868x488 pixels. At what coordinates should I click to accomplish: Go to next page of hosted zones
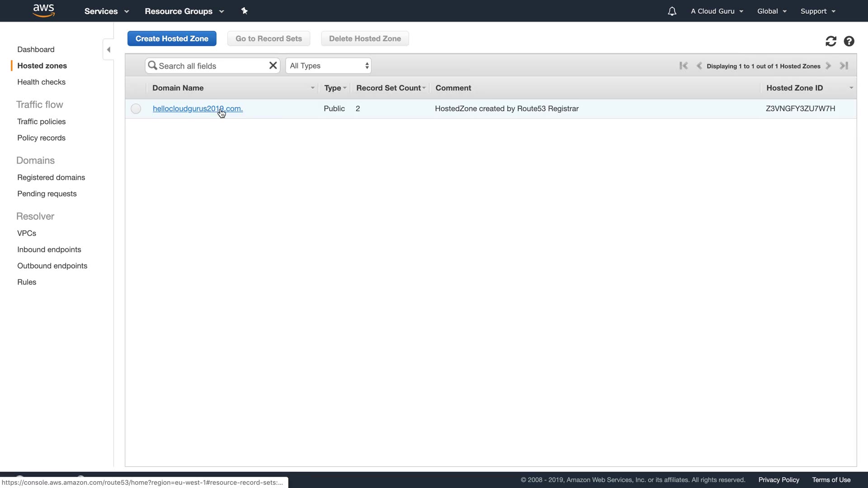[x=828, y=66]
